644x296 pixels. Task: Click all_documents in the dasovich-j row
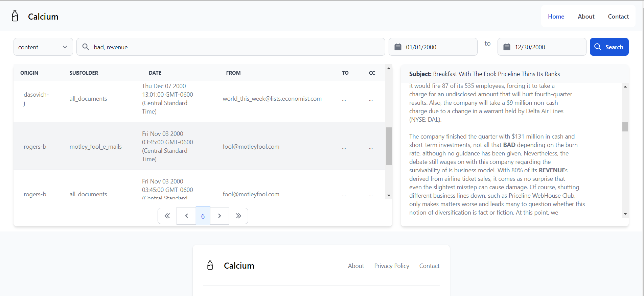[88, 99]
